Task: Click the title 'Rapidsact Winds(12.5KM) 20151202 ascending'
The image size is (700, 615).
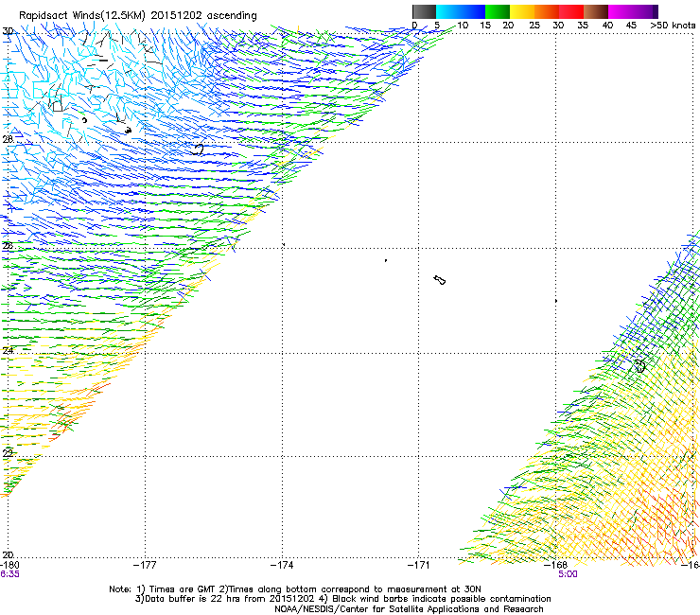Action: pos(138,16)
